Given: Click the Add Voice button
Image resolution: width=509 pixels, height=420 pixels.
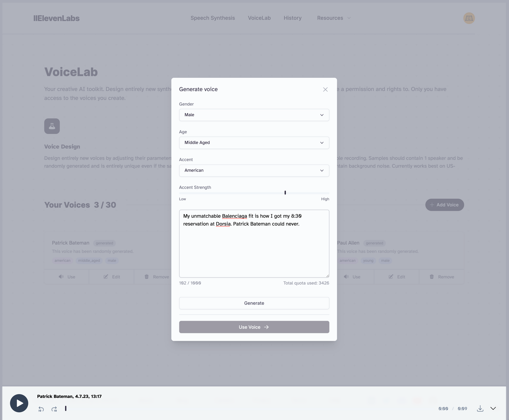Looking at the screenshot, I should tap(444, 205).
